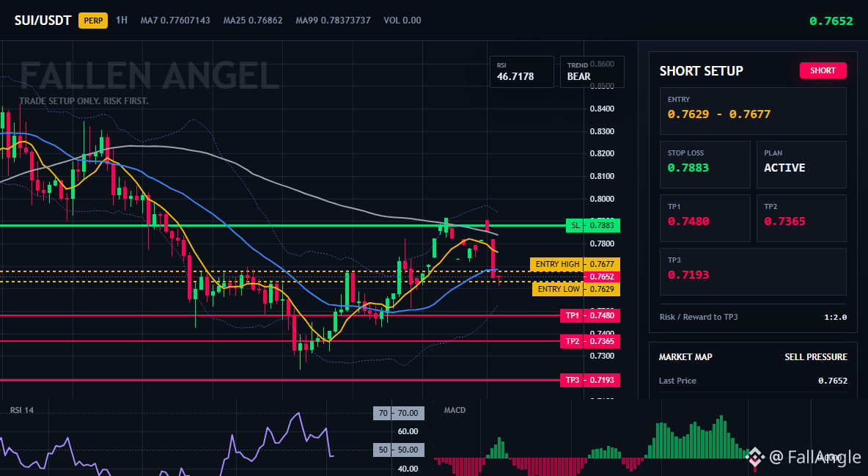
Task: Click the RSI 70 level tag
Action: (399, 413)
